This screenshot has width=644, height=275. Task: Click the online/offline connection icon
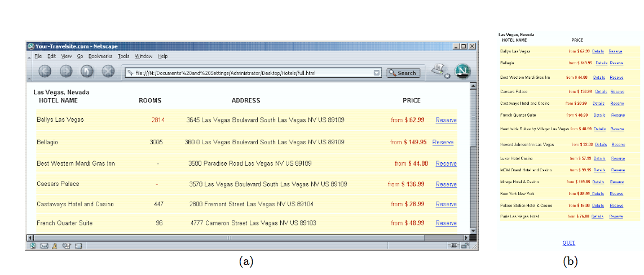[x=453, y=246]
